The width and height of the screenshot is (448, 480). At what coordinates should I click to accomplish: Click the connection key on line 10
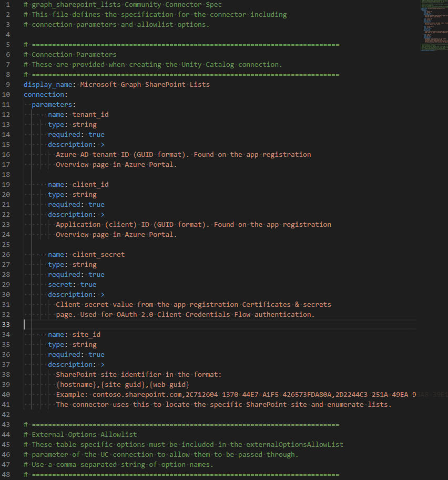click(44, 95)
